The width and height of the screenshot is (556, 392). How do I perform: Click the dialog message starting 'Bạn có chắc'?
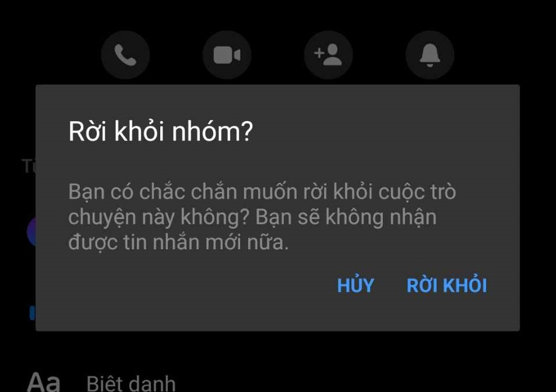pos(262,217)
